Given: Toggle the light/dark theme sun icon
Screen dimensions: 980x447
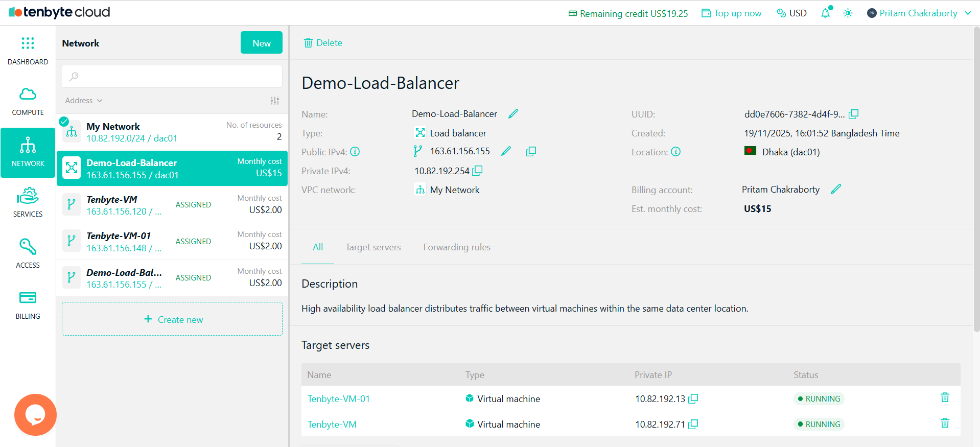Looking at the screenshot, I should 848,13.
